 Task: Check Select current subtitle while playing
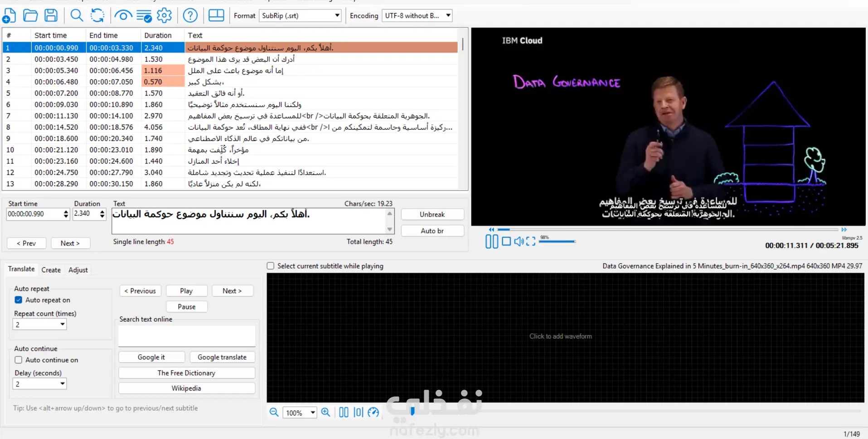coord(271,266)
